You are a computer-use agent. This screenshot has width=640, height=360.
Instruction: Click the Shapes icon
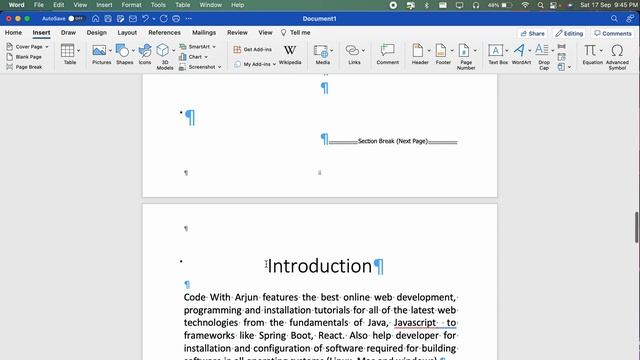tap(122, 51)
